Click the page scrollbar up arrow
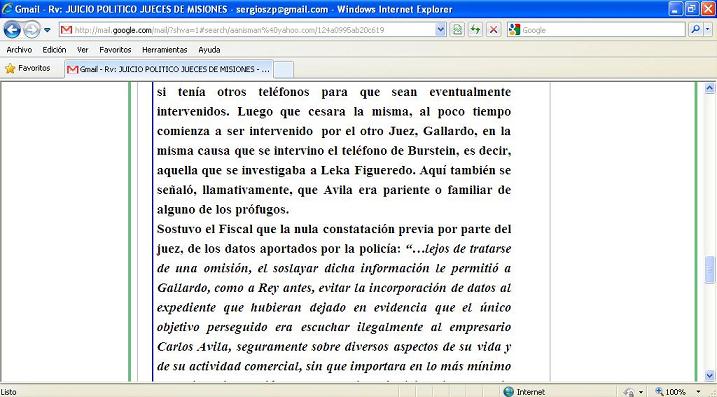The width and height of the screenshot is (717, 397). [710, 87]
